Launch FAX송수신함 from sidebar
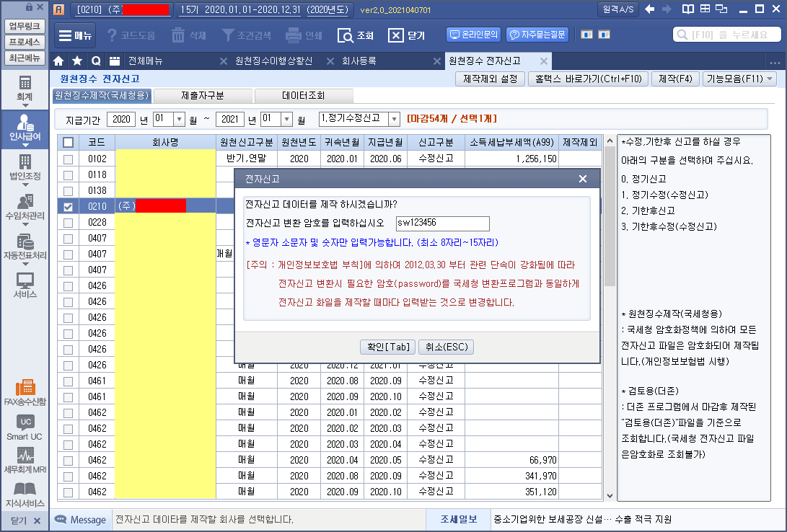 click(x=25, y=392)
